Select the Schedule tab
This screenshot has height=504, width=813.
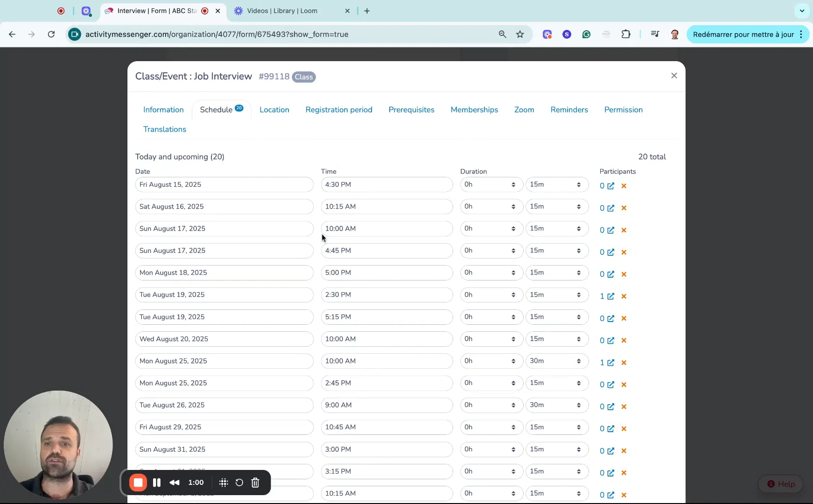tap(221, 110)
